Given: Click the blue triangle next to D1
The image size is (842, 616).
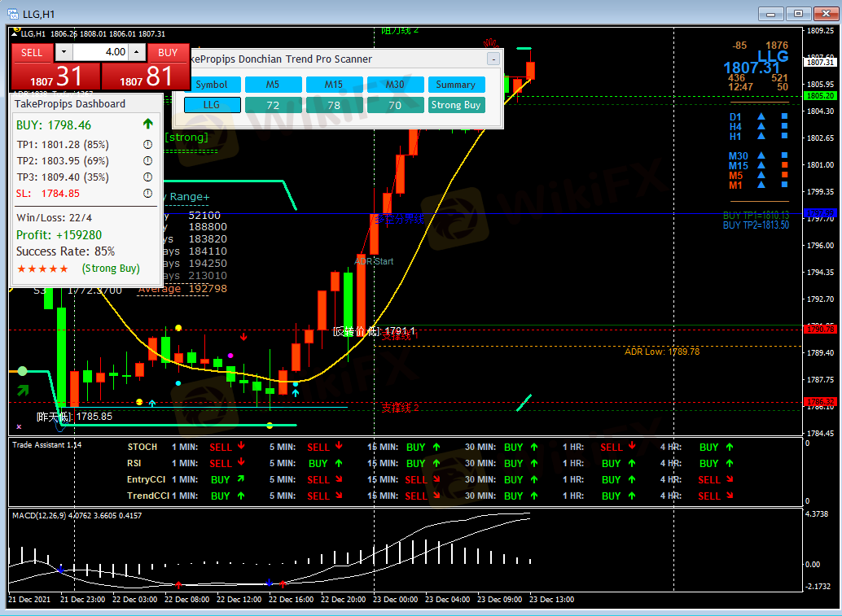Looking at the screenshot, I should click(x=761, y=117).
